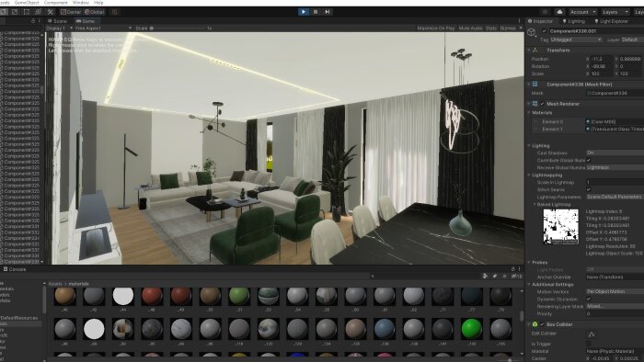This screenshot has width=644, height=362.
Task: Click the Position X field
Action: pos(603,59)
